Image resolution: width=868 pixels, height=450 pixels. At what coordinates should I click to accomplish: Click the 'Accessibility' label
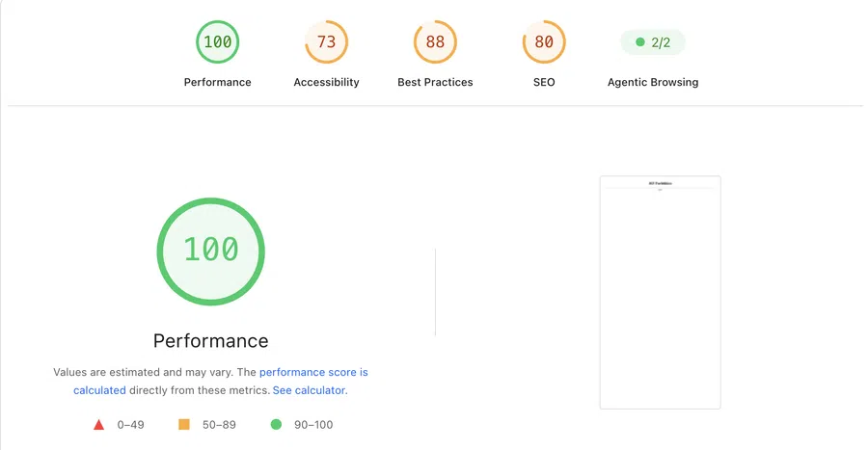click(327, 82)
